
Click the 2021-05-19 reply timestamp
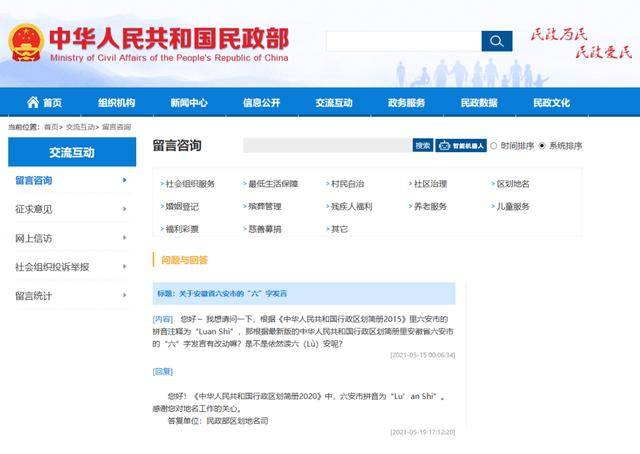(x=422, y=432)
